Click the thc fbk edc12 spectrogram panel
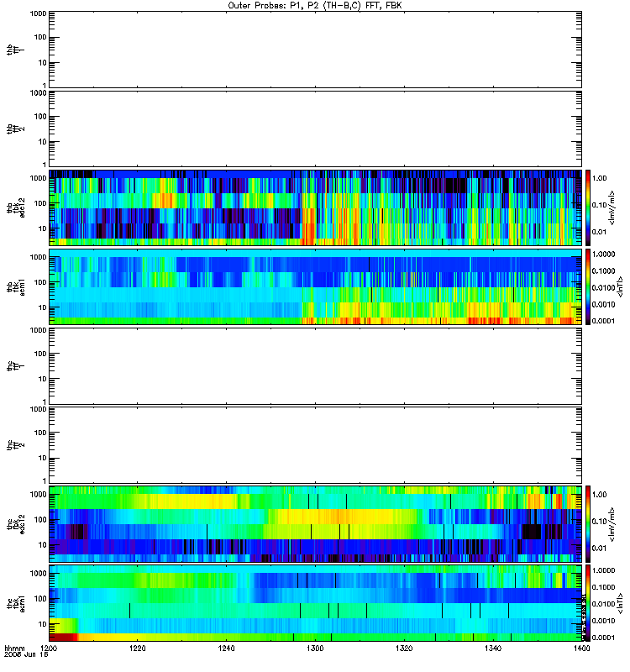Screen dimensions: 630x672 click(315, 523)
